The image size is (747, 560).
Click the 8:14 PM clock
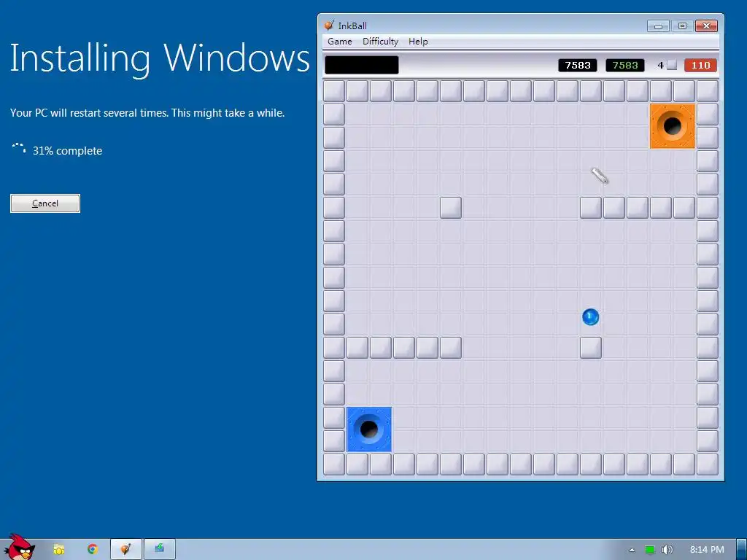[x=707, y=550]
